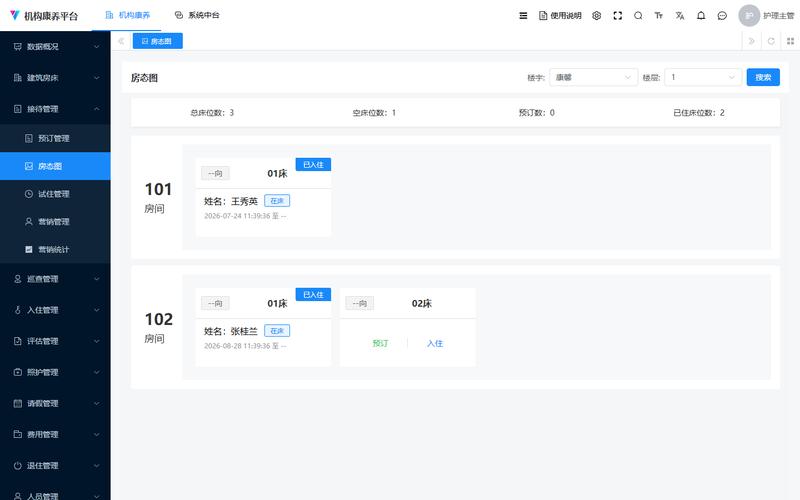Toggle fullscreen mode icon

tap(617, 16)
